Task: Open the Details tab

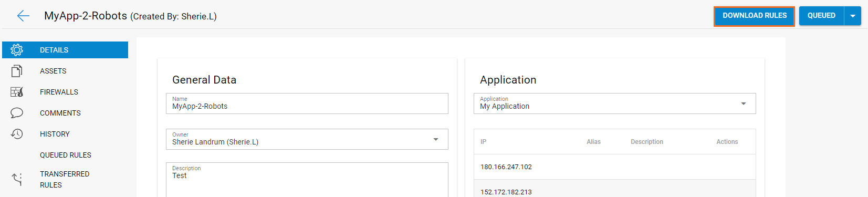Action: [x=65, y=50]
